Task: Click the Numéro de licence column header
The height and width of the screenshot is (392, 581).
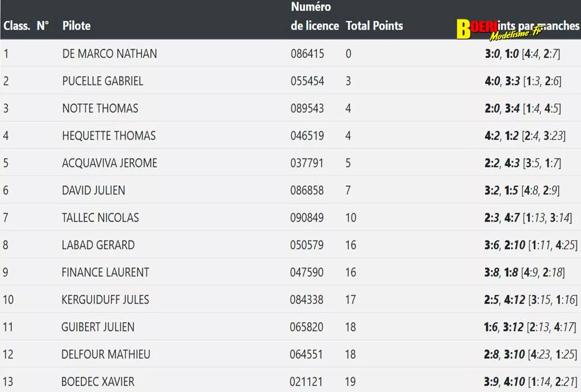Action: click(x=315, y=17)
